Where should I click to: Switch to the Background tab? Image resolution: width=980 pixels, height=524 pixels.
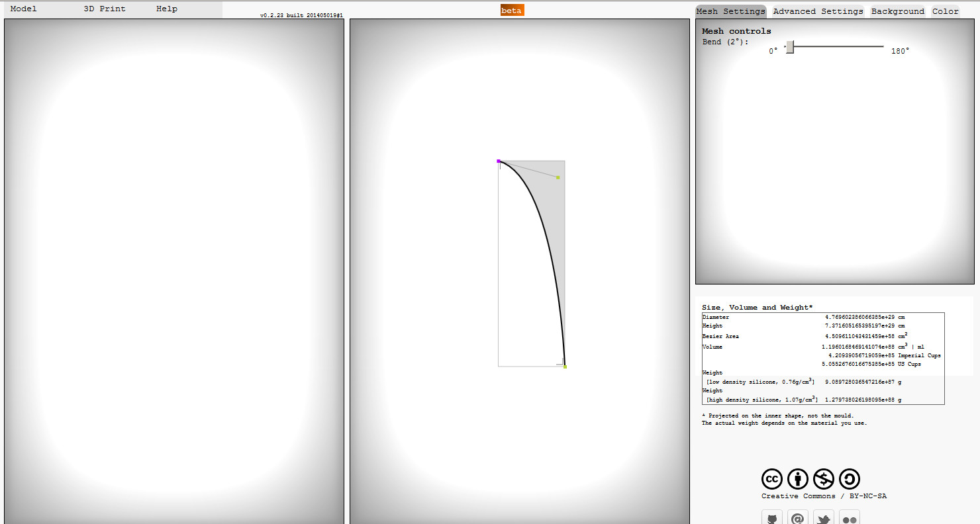click(898, 11)
